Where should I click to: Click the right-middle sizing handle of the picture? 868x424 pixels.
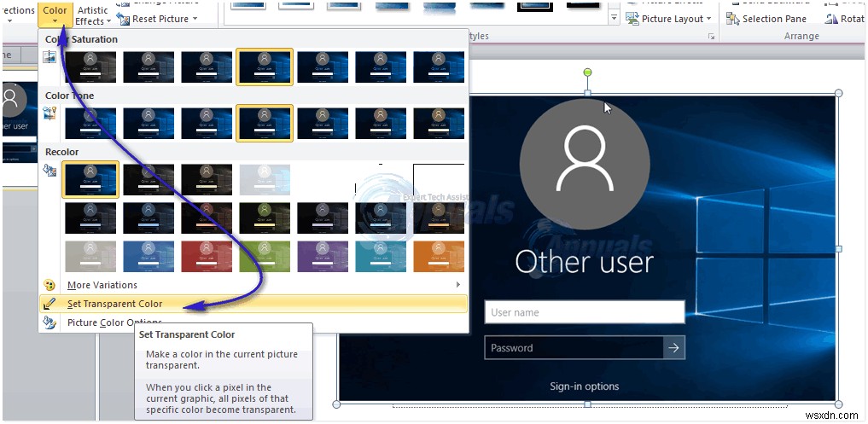point(838,249)
